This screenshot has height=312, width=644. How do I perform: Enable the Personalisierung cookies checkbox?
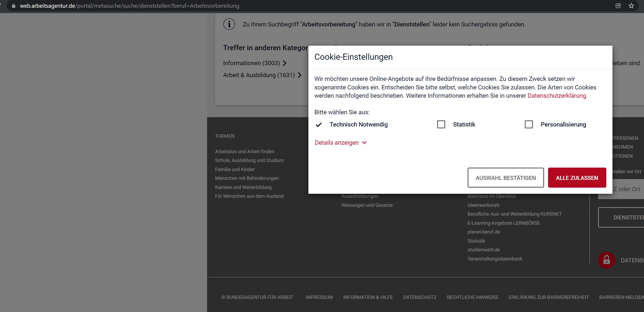coord(529,124)
